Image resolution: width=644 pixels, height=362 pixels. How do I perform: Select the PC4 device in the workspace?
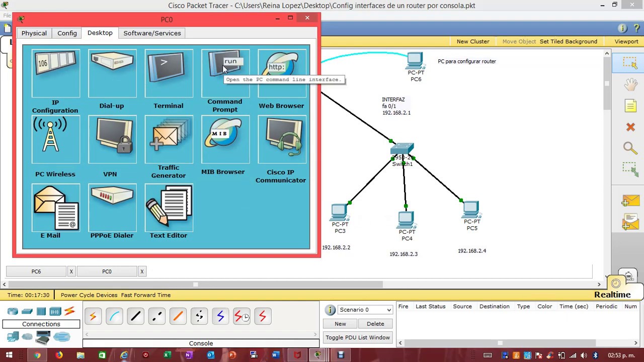[406, 220]
